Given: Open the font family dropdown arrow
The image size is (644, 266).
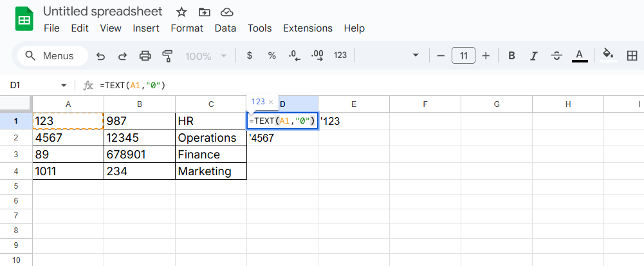Looking at the screenshot, I should point(416,56).
